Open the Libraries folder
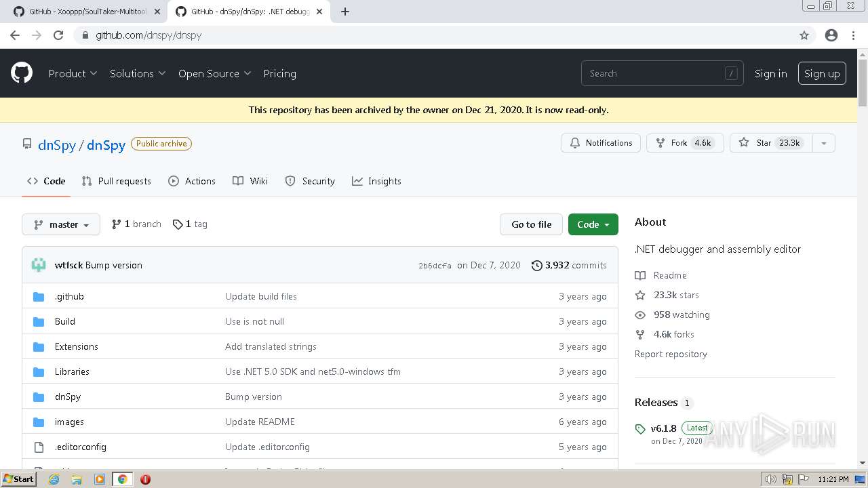 pos(72,371)
